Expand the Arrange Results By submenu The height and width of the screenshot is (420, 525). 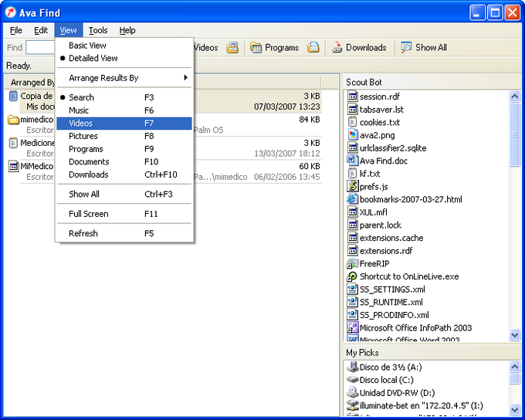pyautogui.click(x=124, y=78)
